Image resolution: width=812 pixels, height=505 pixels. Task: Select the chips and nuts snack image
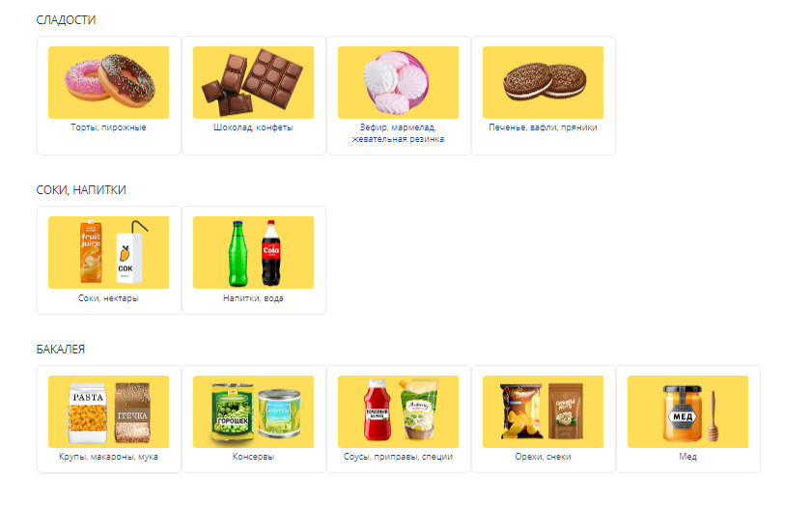pyautogui.click(x=543, y=411)
